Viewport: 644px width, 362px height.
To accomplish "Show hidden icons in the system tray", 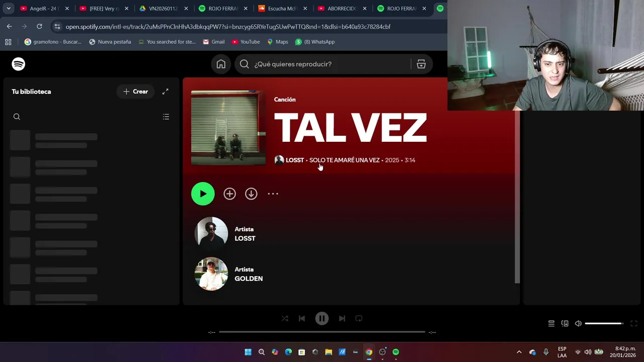I will [x=519, y=352].
